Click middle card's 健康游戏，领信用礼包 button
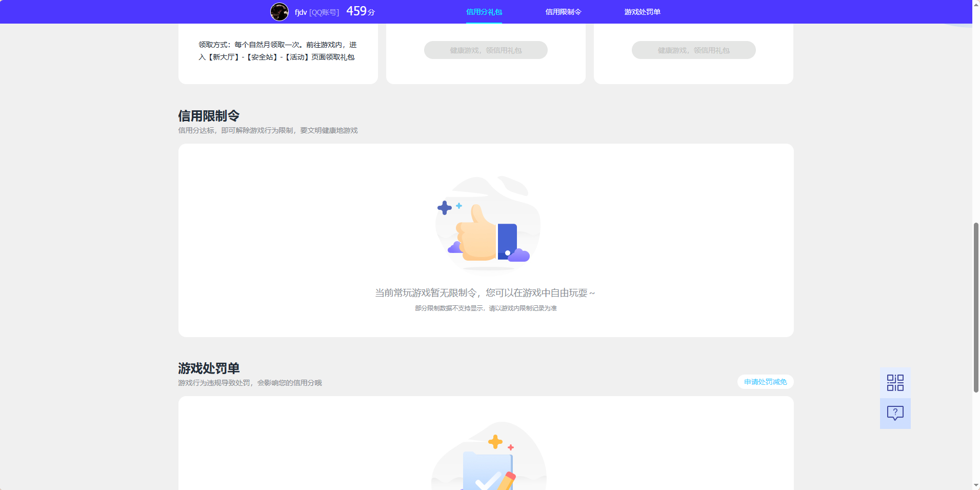 486,50
